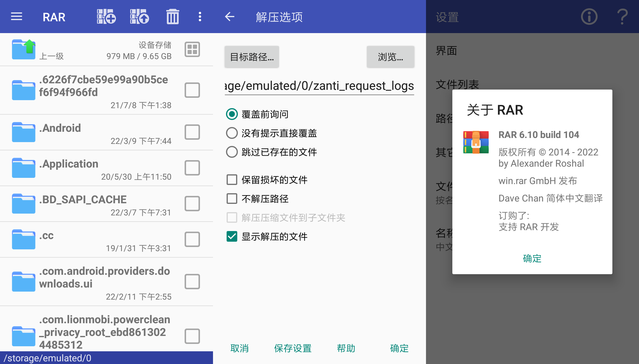Click the destination path text field
Image resolution: width=639 pixels, height=364 pixels.
tap(319, 86)
